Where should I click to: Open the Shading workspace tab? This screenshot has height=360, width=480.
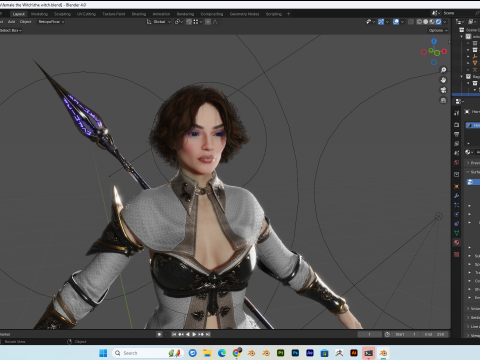(x=139, y=14)
